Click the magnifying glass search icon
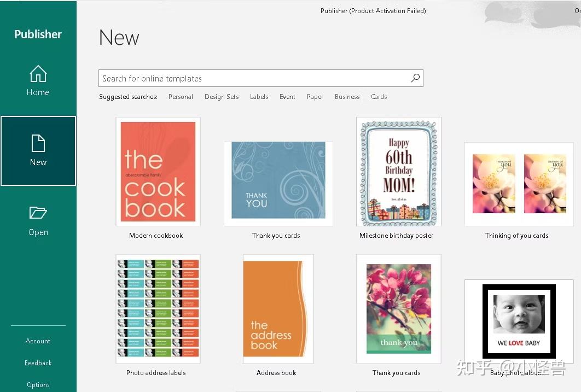Screen dimensions: 581x392 point(415,78)
